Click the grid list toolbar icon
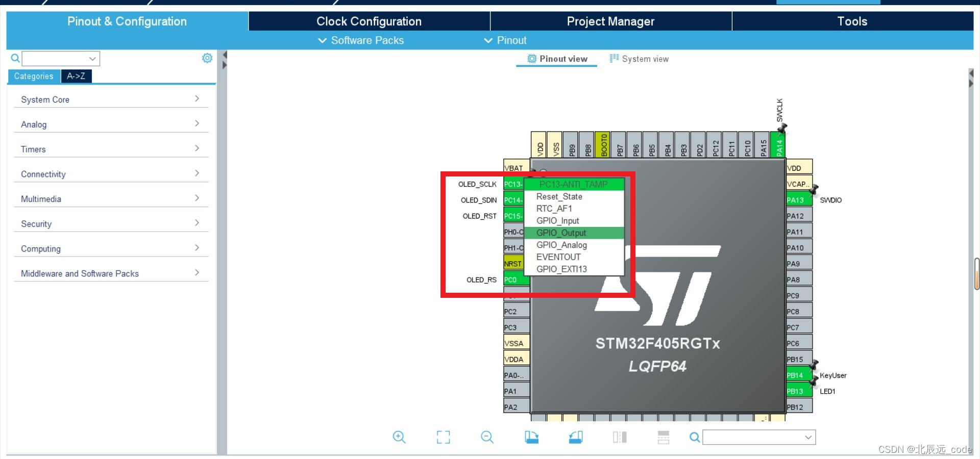980x459 pixels. (x=664, y=437)
